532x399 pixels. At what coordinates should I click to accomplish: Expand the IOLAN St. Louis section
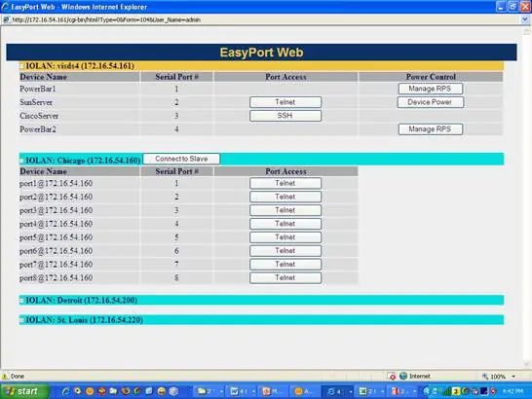coord(22,320)
